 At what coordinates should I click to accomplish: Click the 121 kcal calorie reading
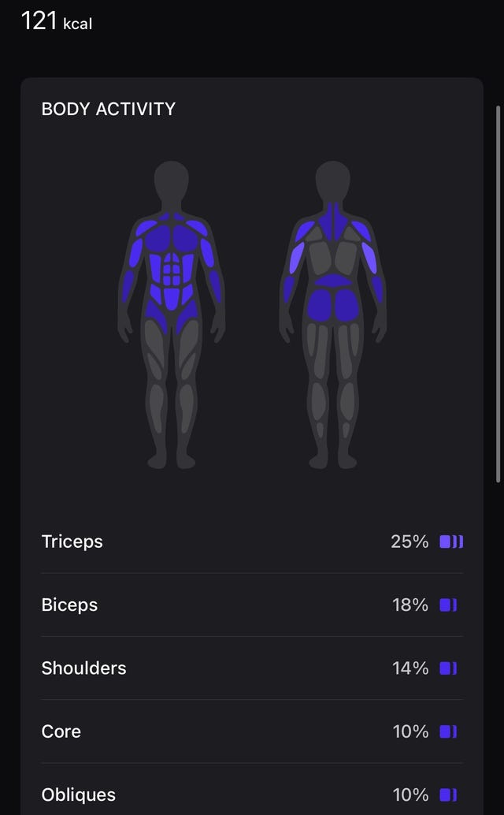55,22
